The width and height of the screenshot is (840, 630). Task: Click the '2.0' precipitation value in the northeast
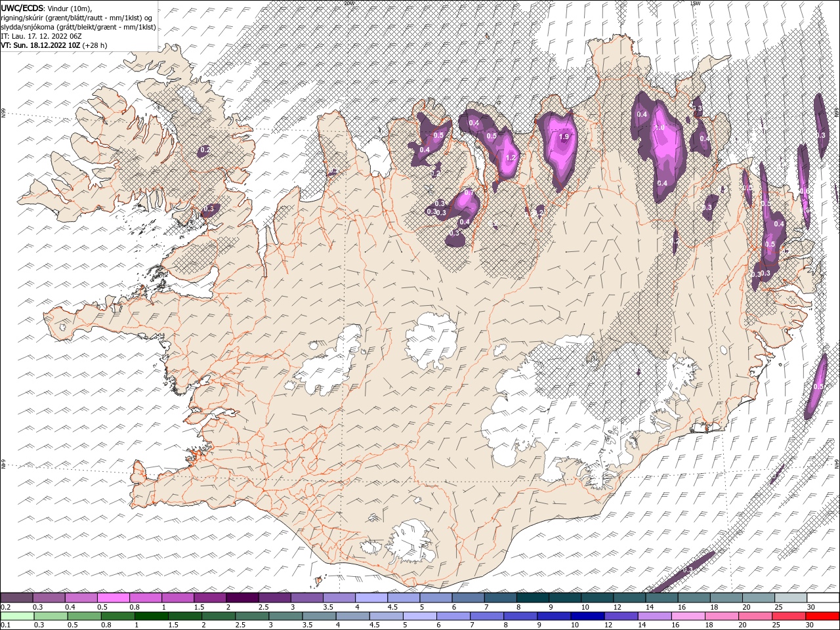(660, 127)
